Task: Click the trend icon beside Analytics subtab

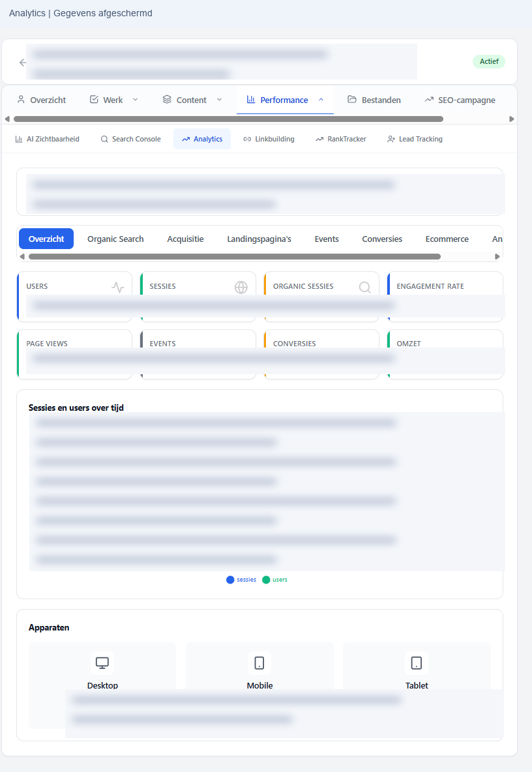Action: [x=186, y=140]
